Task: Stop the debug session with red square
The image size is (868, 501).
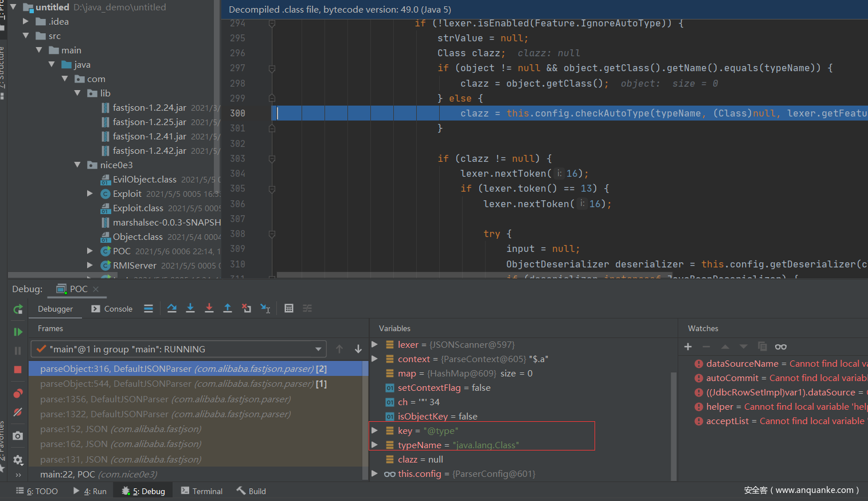Action: 18,370
